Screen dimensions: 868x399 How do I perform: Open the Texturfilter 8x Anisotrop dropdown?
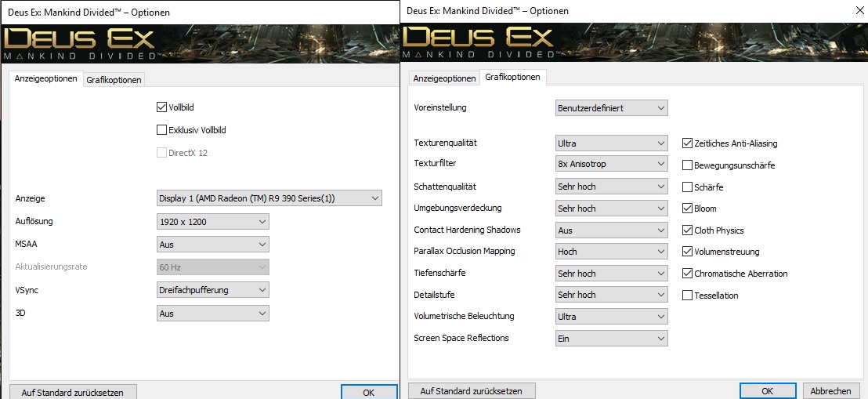[612, 164]
